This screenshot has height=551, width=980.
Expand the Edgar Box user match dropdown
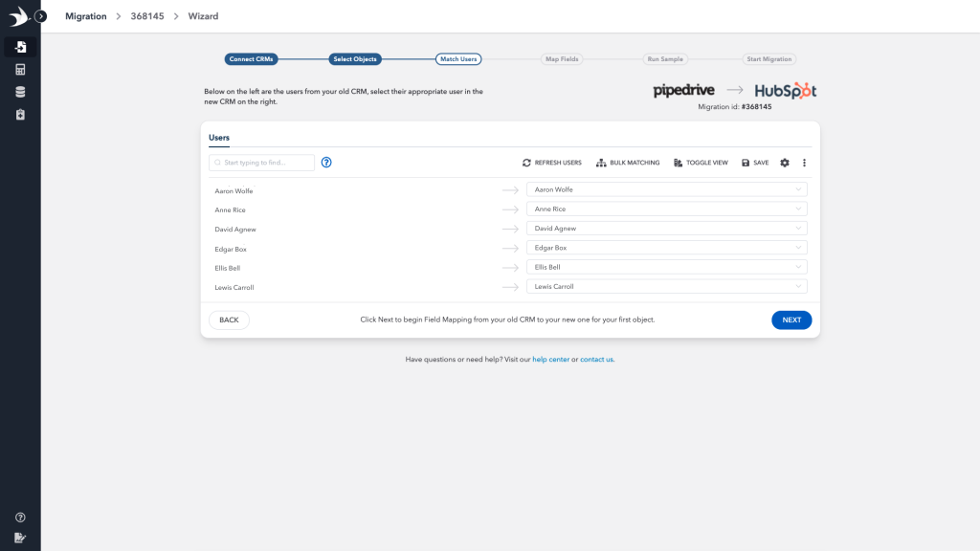(666, 248)
